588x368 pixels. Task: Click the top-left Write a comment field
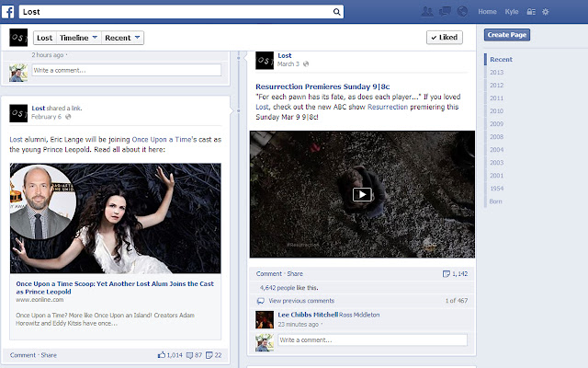point(127,70)
